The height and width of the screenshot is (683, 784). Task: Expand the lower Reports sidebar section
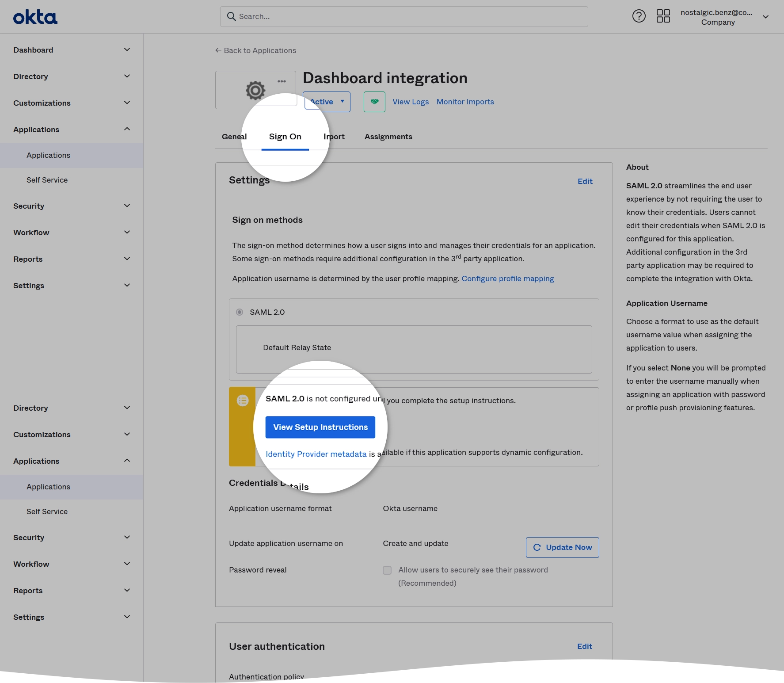(72, 591)
